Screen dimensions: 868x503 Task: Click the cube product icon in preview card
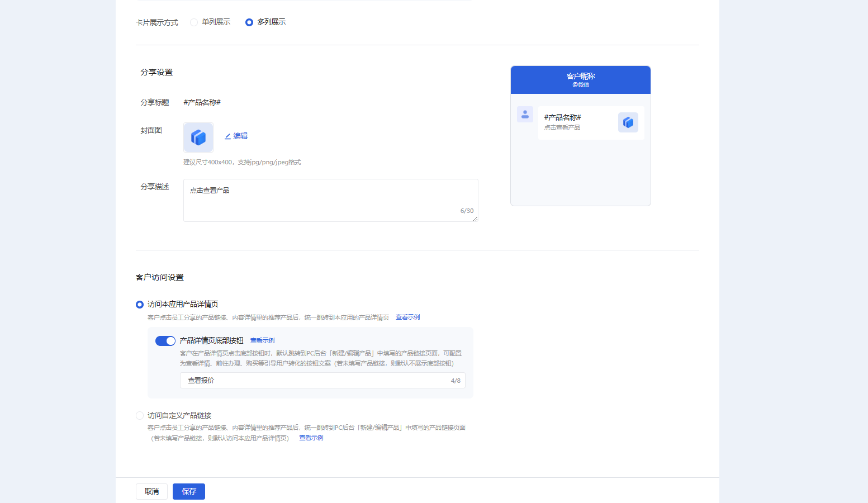click(x=628, y=122)
